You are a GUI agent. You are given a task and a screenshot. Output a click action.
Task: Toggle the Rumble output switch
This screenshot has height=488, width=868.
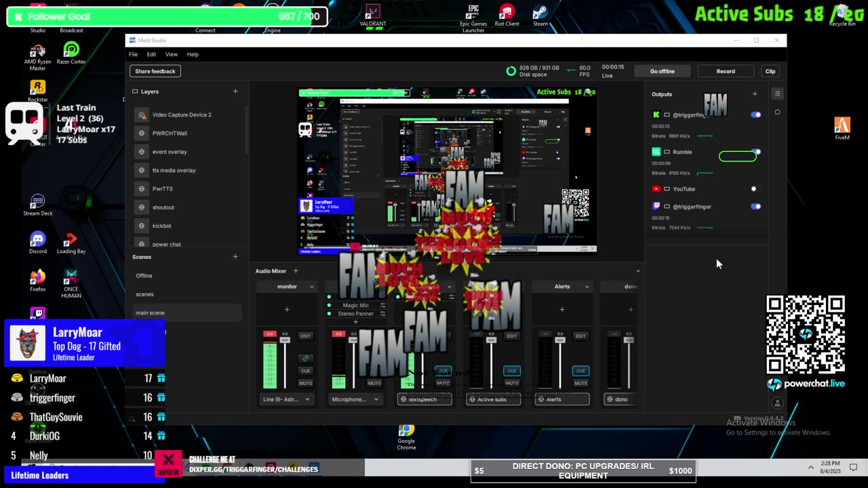tap(755, 152)
